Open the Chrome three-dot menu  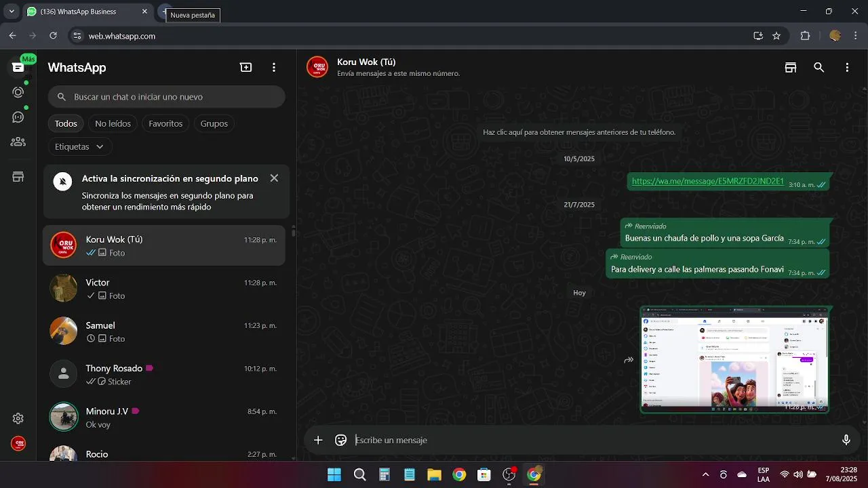point(856,36)
